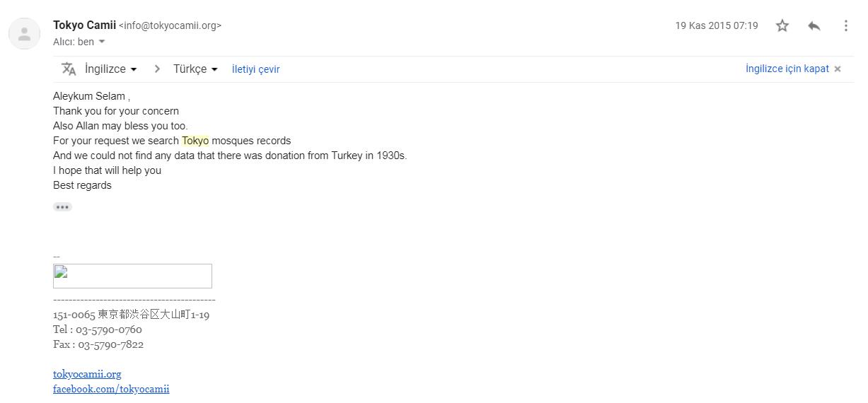
Task: Click the Tel 03-5790-0760 phone number
Action: [x=109, y=329]
